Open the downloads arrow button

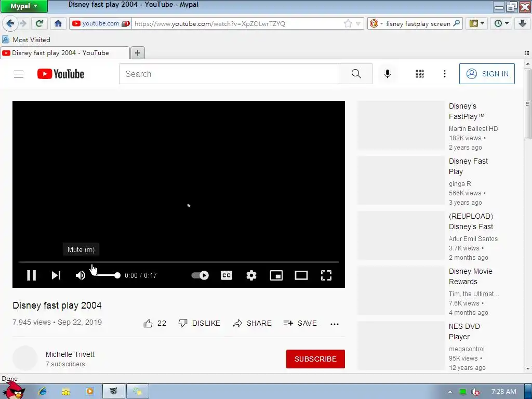pyautogui.click(x=523, y=23)
